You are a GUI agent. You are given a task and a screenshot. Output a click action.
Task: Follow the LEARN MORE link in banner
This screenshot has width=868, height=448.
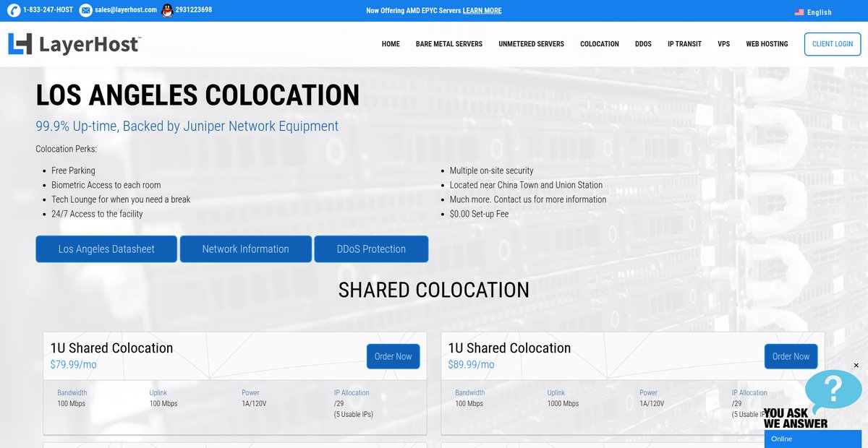tap(482, 11)
